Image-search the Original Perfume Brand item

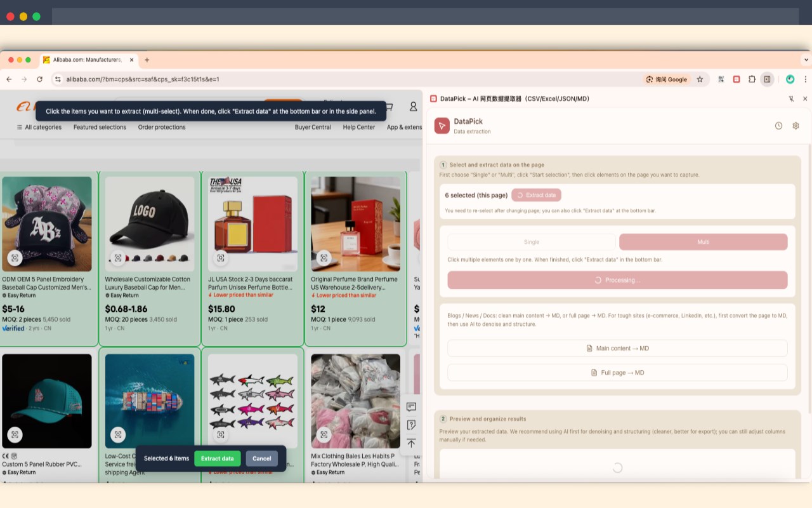coord(324,258)
